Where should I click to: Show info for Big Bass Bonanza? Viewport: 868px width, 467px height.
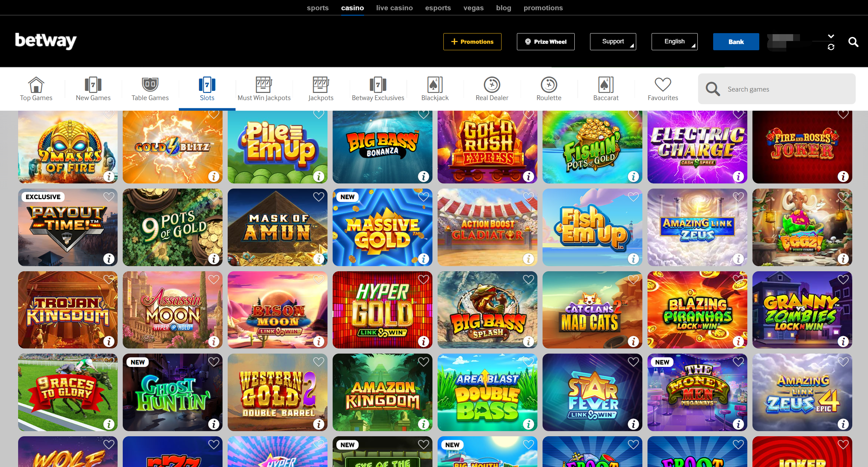[x=423, y=176]
